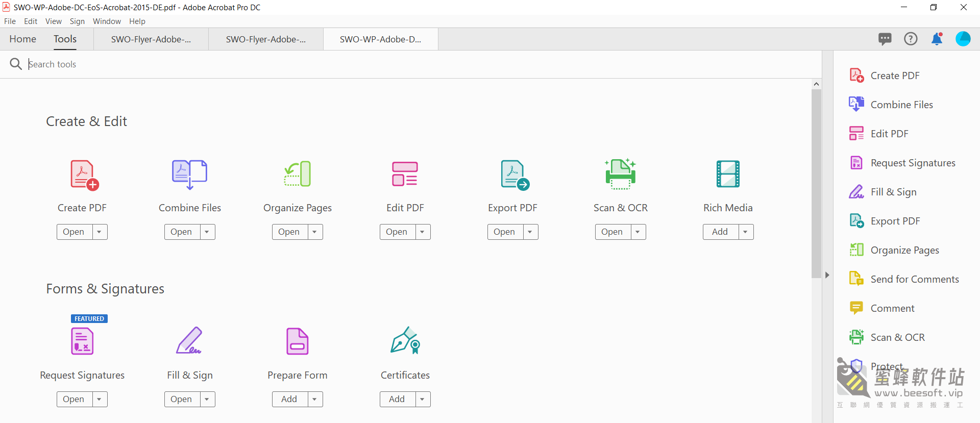Click the Combine Files icon in main panel
This screenshot has width=980, height=423.
point(189,175)
